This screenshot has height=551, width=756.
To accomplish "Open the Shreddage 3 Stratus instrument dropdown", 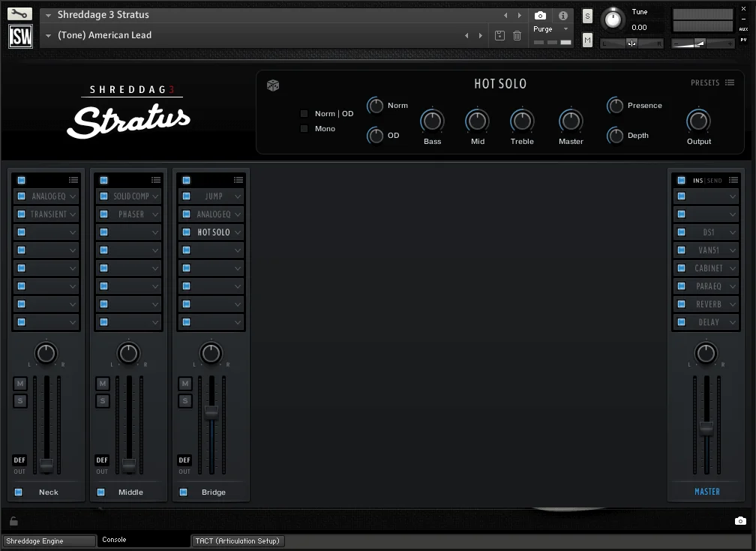I will 48,16.
